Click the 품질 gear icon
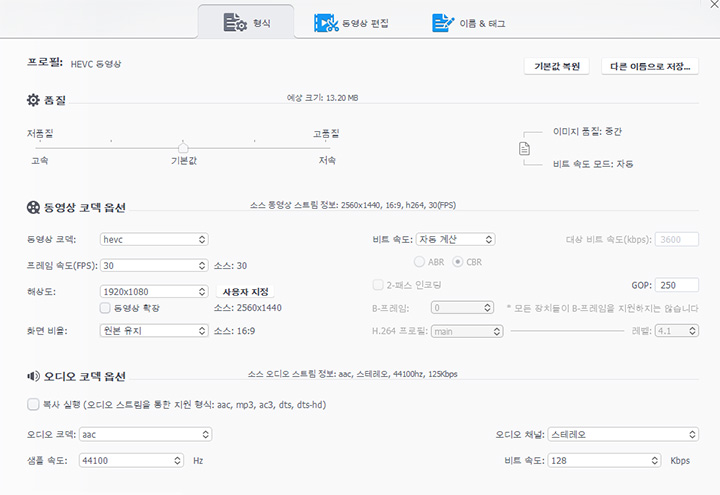 [x=33, y=100]
